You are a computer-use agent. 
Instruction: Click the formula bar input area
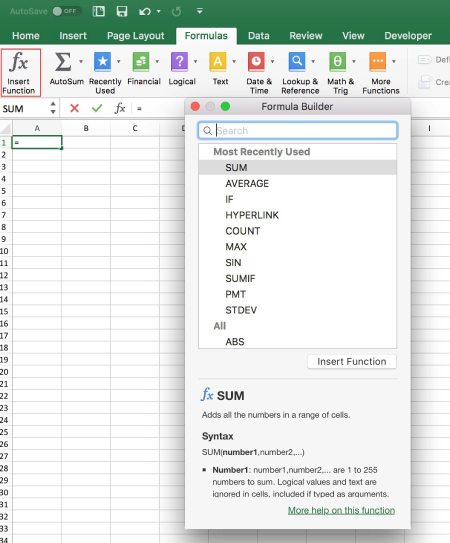[159, 108]
